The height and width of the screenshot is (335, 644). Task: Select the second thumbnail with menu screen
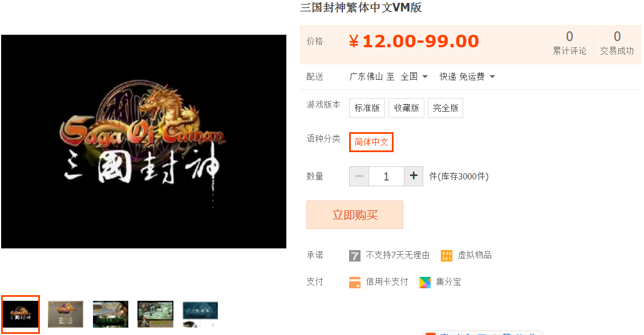pyautogui.click(x=66, y=314)
